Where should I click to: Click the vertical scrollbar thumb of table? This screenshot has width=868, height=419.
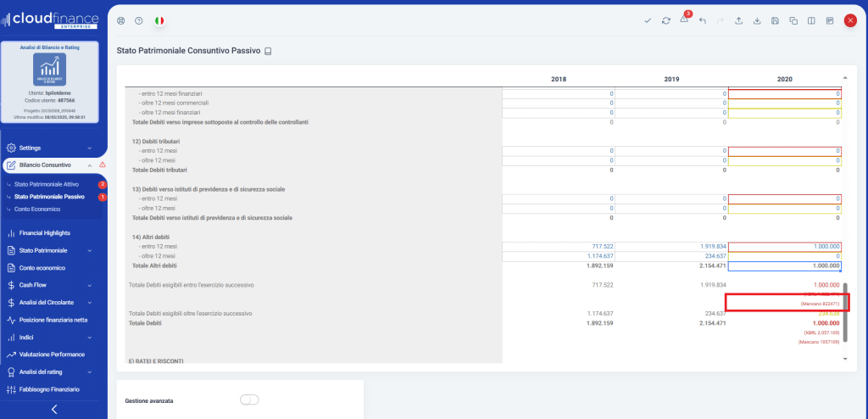(845, 311)
